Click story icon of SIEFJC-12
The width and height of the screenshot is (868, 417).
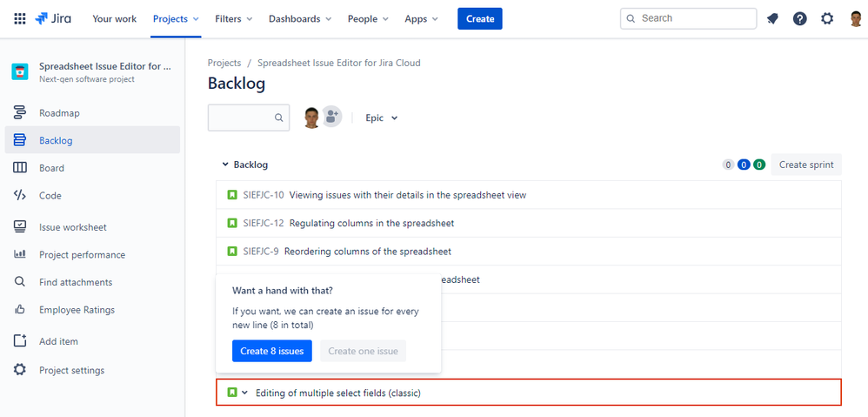coord(232,223)
